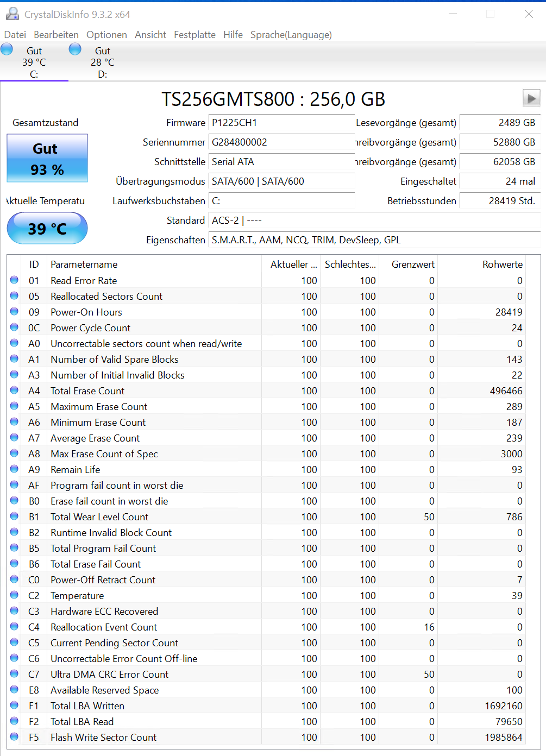Viewport: 546px width, 756px height.
Task: Click status orb of Flash Write Sector Count row
Action: pos(14,737)
